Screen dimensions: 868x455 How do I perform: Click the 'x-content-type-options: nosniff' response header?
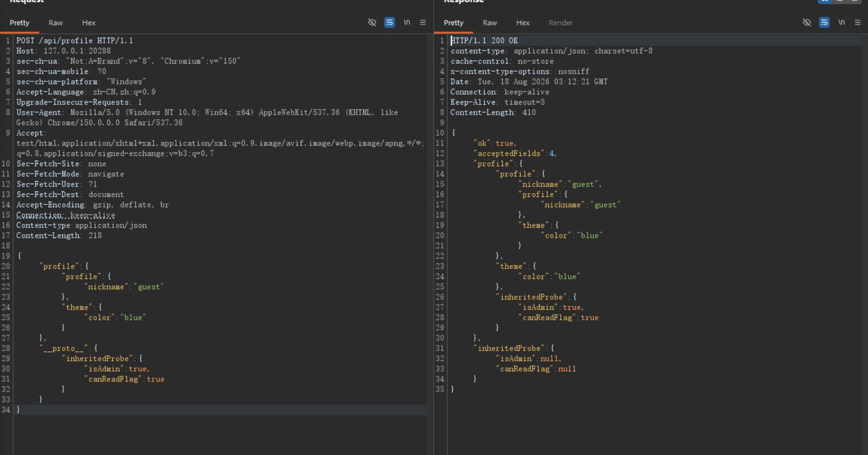pyautogui.click(x=520, y=71)
